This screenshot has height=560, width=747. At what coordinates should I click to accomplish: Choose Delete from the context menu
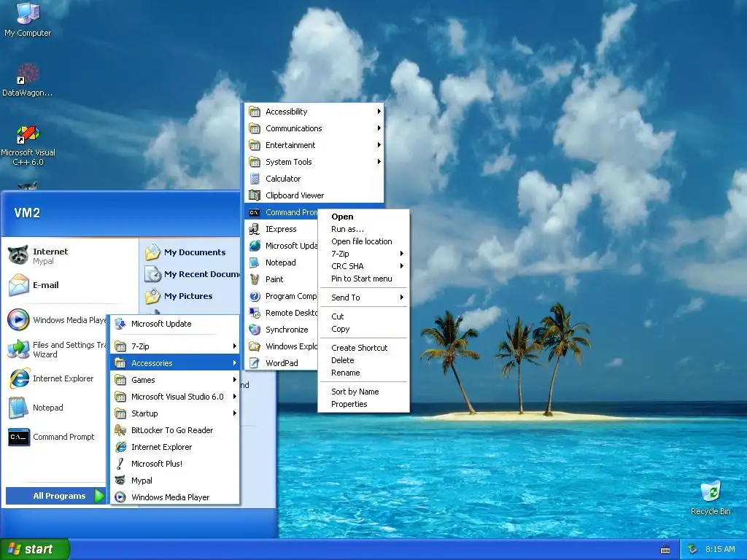click(363, 360)
